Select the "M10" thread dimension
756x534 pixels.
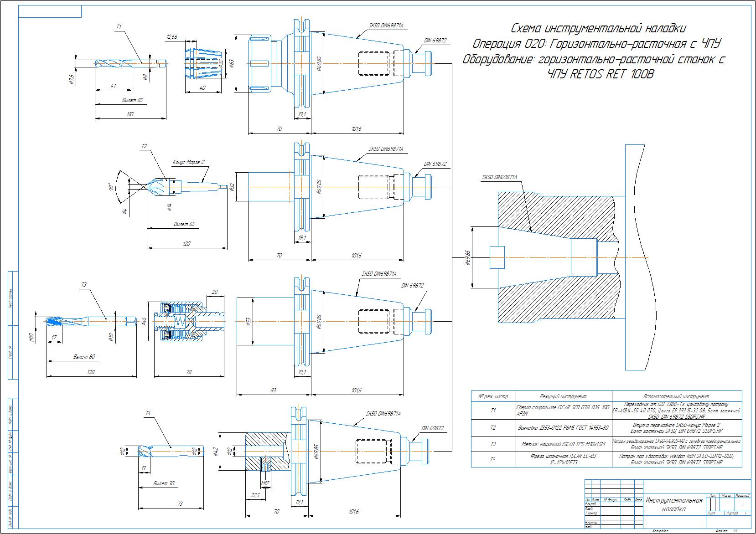[32, 337]
